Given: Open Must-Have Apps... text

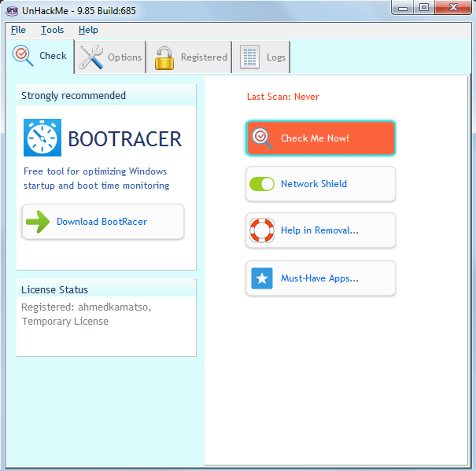Looking at the screenshot, I should (x=319, y=278).
